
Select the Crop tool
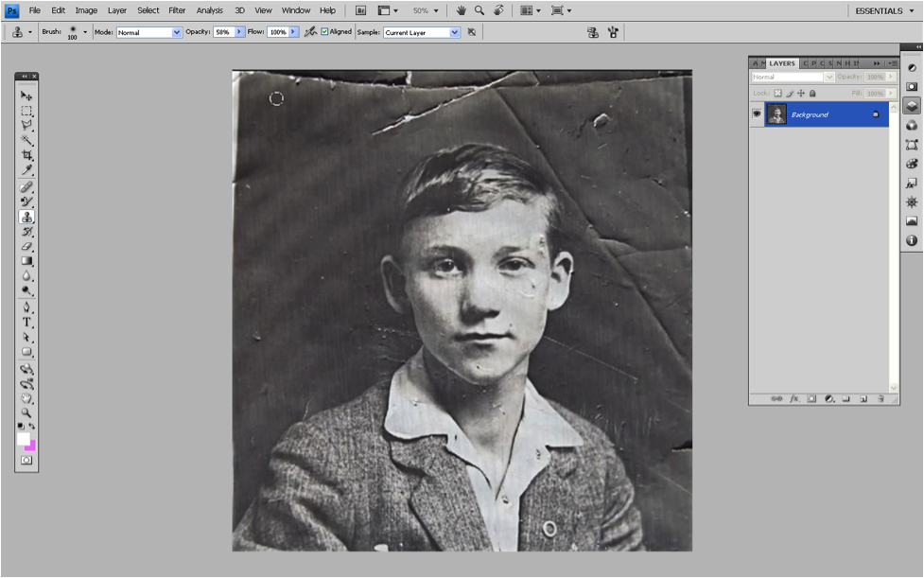(26, 155)
